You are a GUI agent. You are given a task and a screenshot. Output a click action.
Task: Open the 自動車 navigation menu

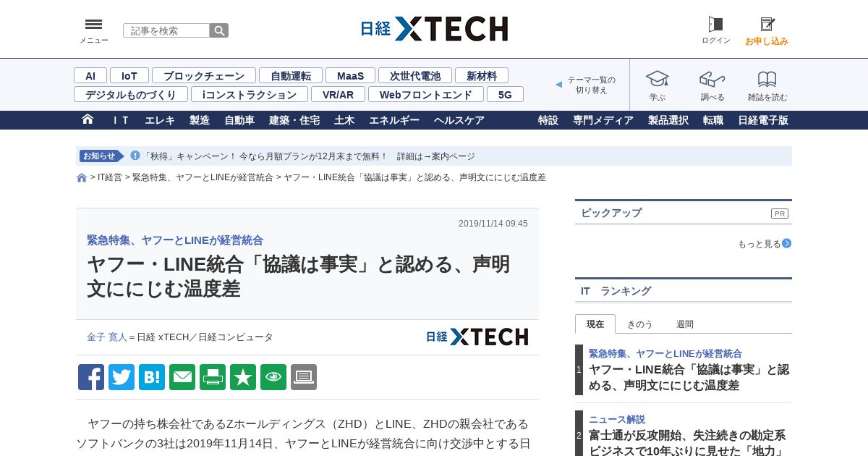pos(239,120)
